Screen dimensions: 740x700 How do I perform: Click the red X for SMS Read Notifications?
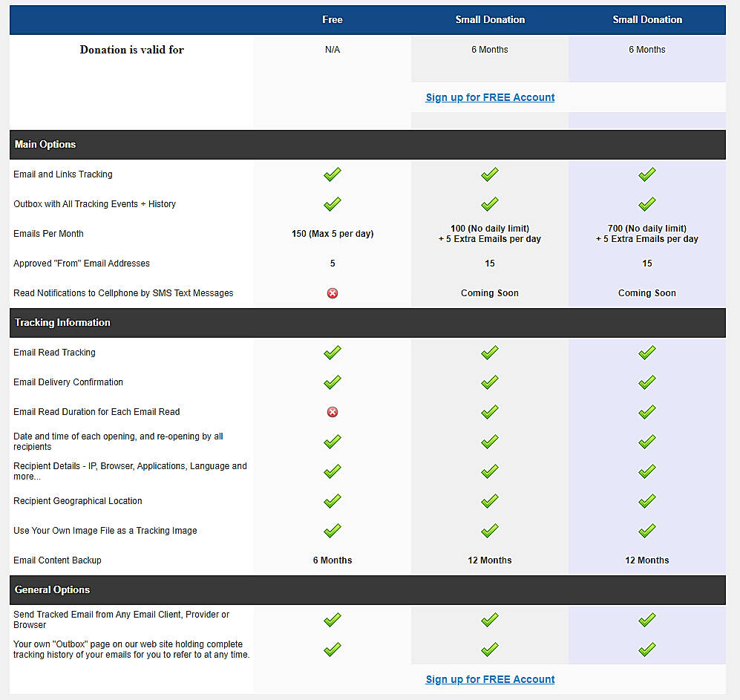333,293
